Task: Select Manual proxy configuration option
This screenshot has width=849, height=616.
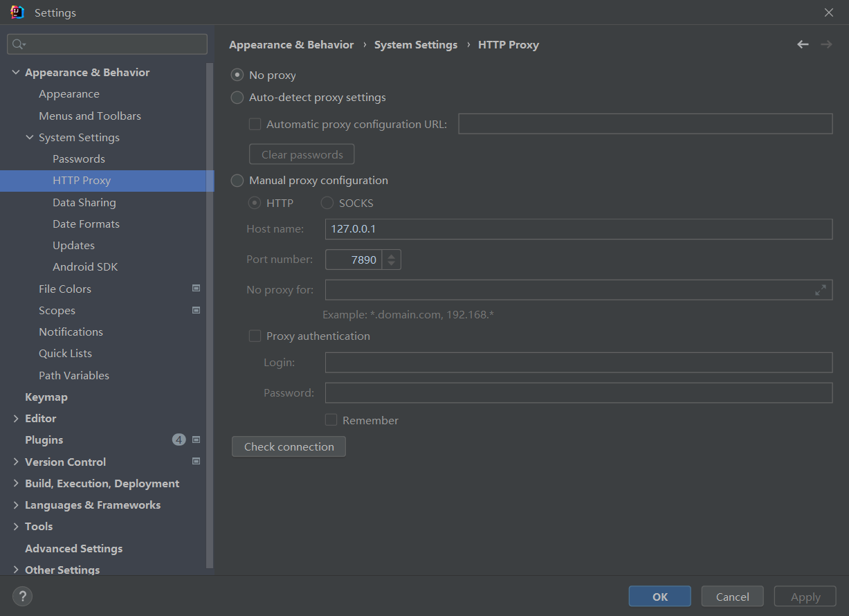Action: pyautogui.click(x=237, y=181)
